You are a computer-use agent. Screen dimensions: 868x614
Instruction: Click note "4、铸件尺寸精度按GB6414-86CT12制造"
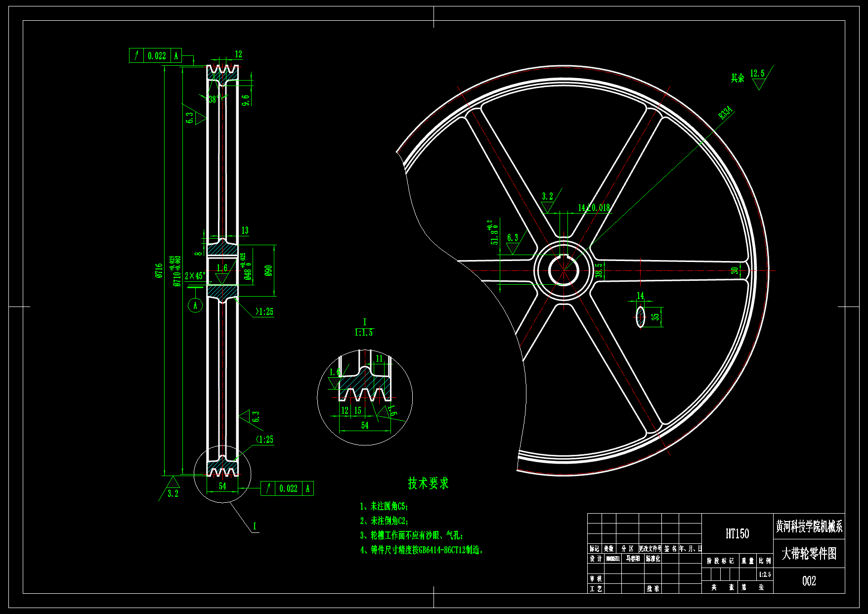pos(421,550)
